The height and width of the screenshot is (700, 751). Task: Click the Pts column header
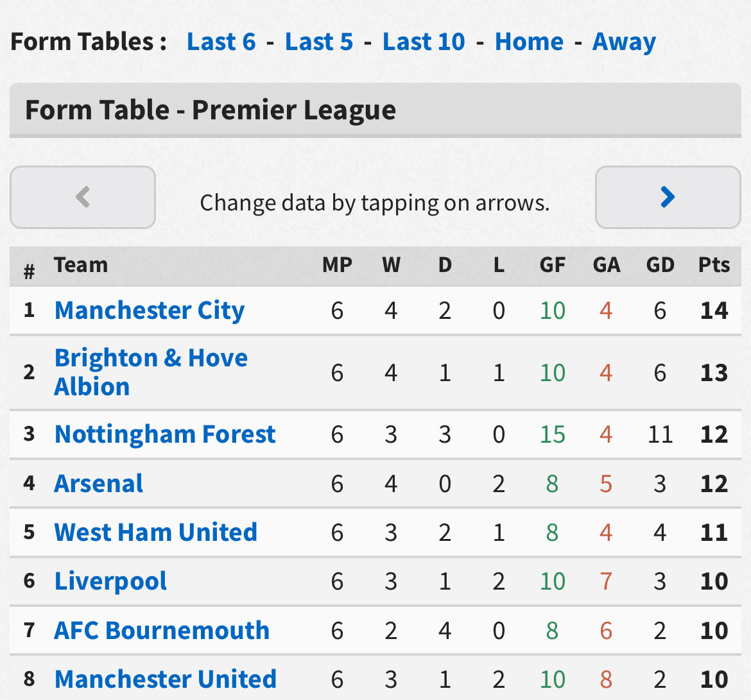click(714, 265)
